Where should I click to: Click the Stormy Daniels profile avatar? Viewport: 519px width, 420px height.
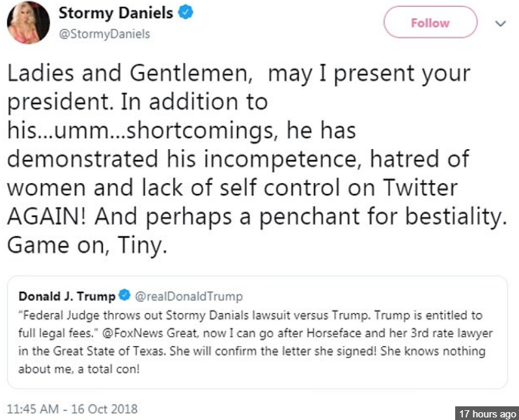pyautogui.click(x=29, y=23)
